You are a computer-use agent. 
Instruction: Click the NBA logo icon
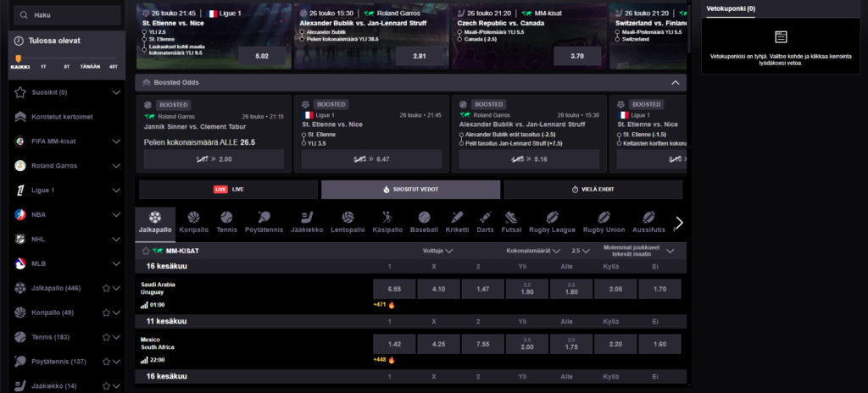point(20,215)
